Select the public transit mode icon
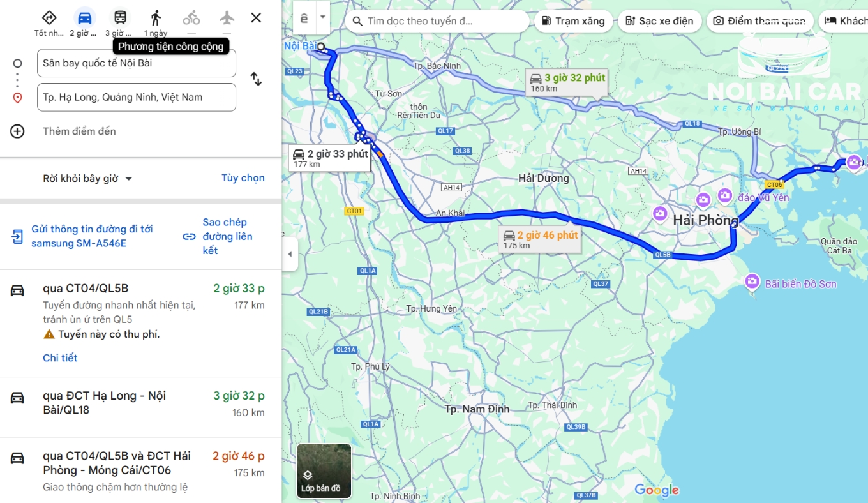This screenshot has width=868, height=503. (120, 18)
